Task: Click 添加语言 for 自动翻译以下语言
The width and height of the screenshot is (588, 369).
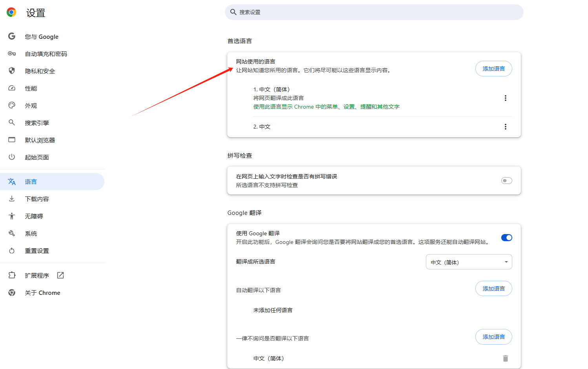Action: 494,289
